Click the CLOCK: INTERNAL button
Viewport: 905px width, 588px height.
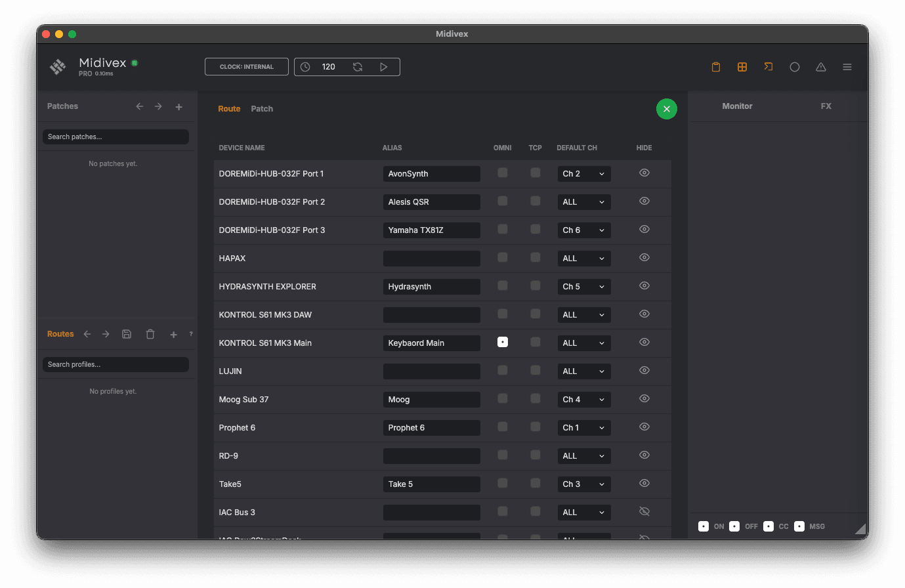click(247, 67)
